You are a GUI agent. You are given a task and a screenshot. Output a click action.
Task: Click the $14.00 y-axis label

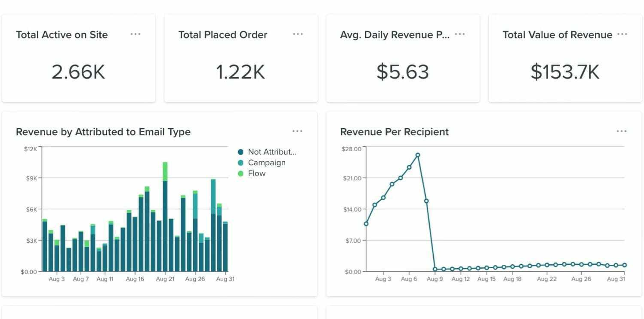351,209
